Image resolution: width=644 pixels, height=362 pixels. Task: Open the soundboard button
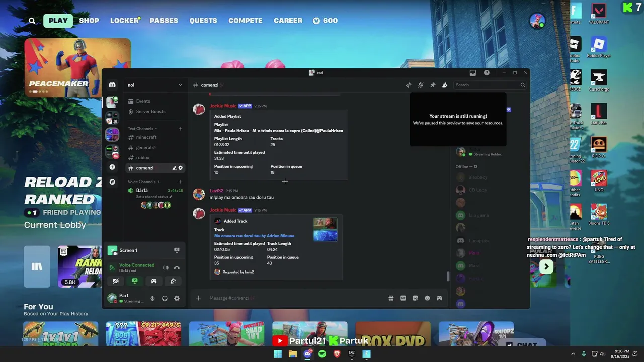coord(173,281)
